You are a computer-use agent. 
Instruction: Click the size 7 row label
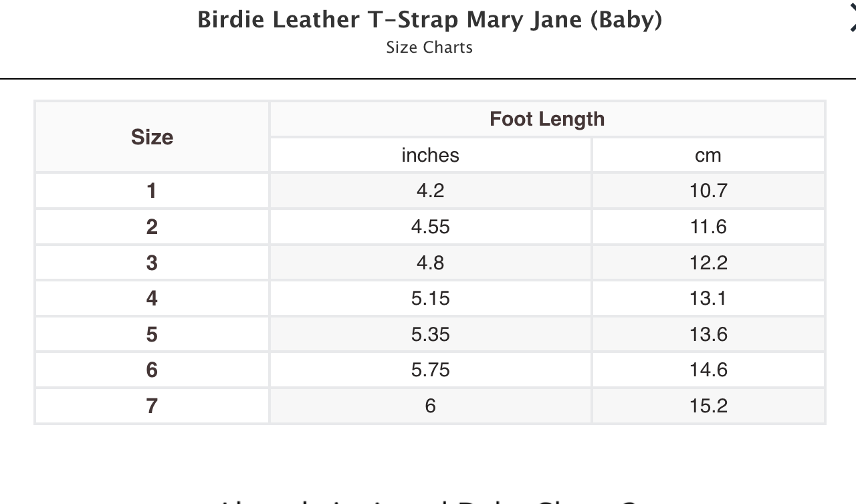[152, 406]
